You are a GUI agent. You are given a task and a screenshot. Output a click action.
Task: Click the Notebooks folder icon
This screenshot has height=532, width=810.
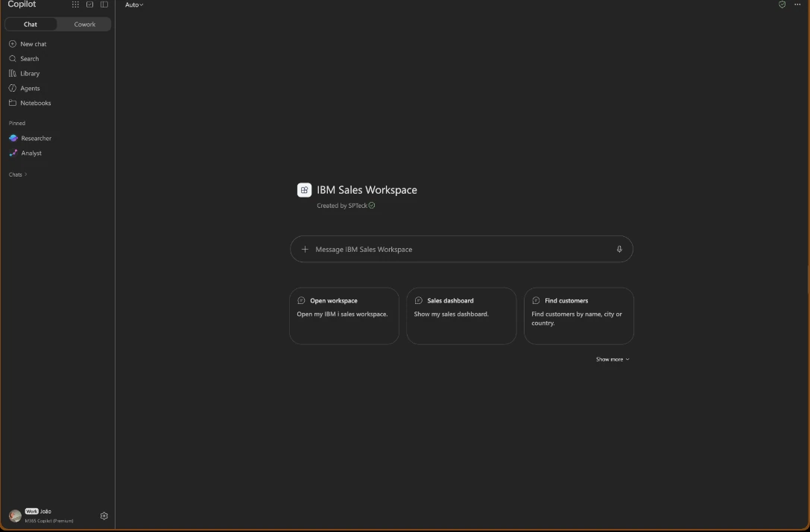point(13,103)
